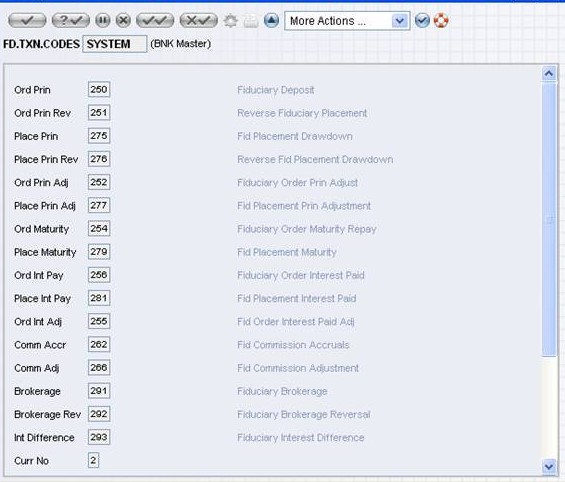Click the validate (question checkmark) toolbar button

[x=71, y=21]
